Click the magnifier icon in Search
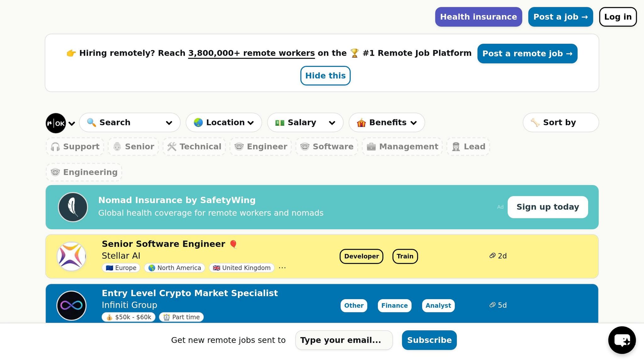This screenshot has width=644, height=362. click(x=92, y=122)
